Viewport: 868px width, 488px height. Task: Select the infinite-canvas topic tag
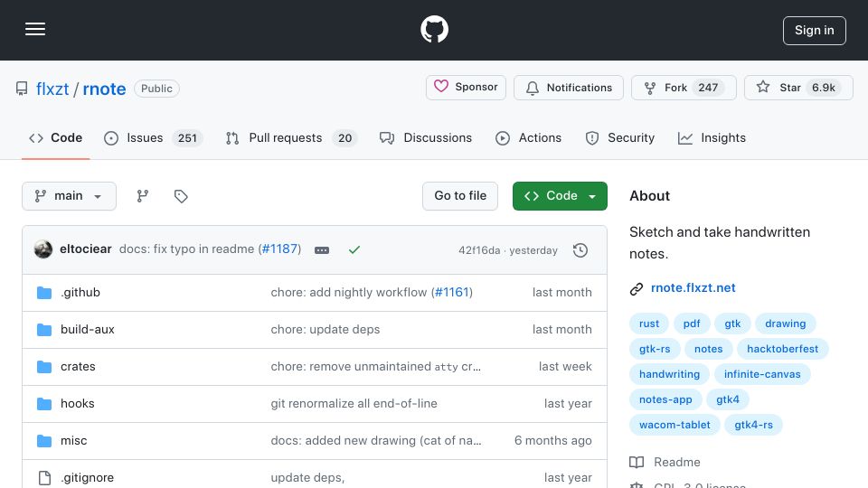coord(761,374)
